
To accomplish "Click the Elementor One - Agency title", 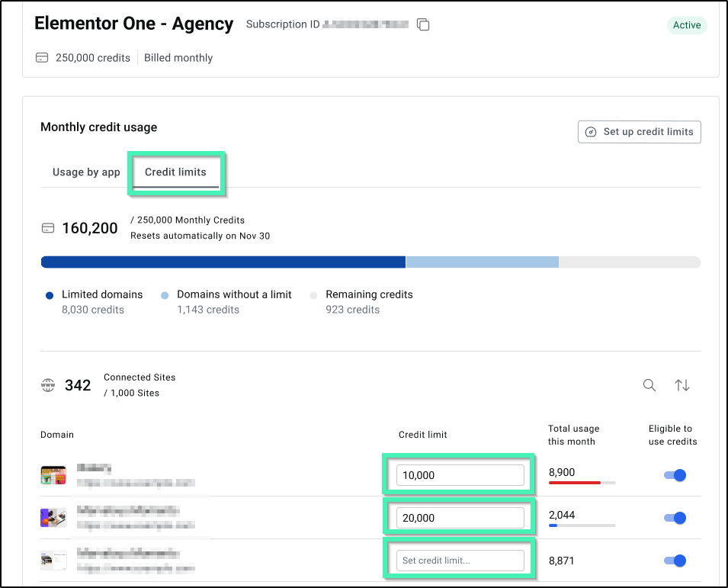I will click(134, 24).
